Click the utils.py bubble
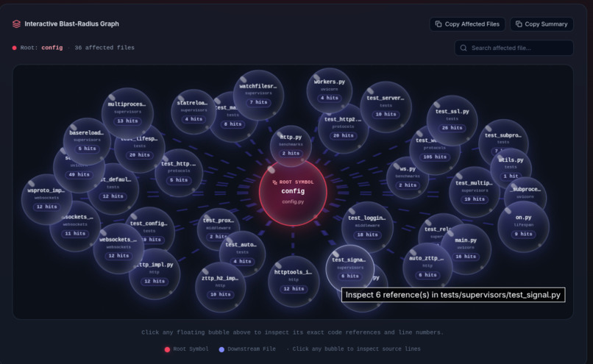Screen dimensions: 593x364 click(511, 168)
